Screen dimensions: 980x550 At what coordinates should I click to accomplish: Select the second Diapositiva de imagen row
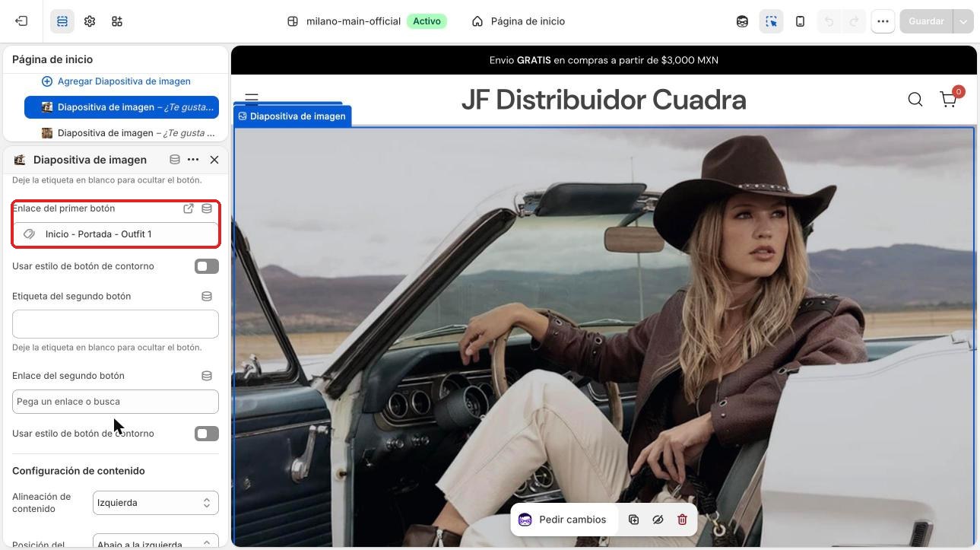[122, 133]
